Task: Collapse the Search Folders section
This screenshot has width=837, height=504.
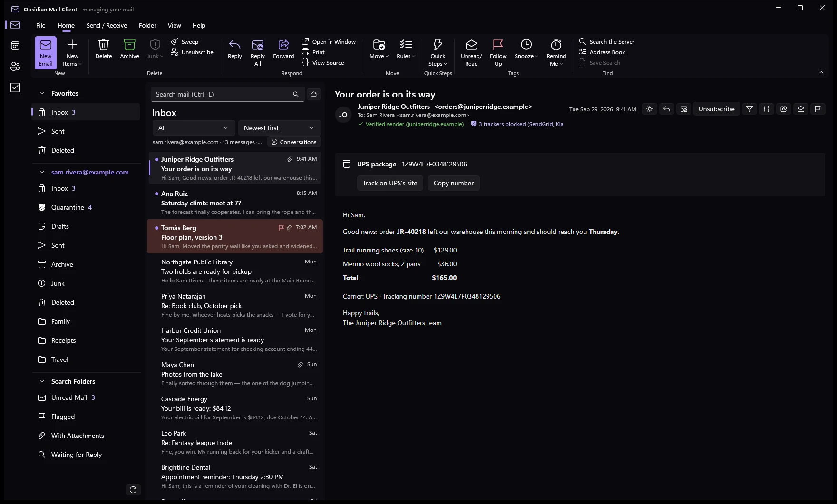Action: click(x=42, y=381)
